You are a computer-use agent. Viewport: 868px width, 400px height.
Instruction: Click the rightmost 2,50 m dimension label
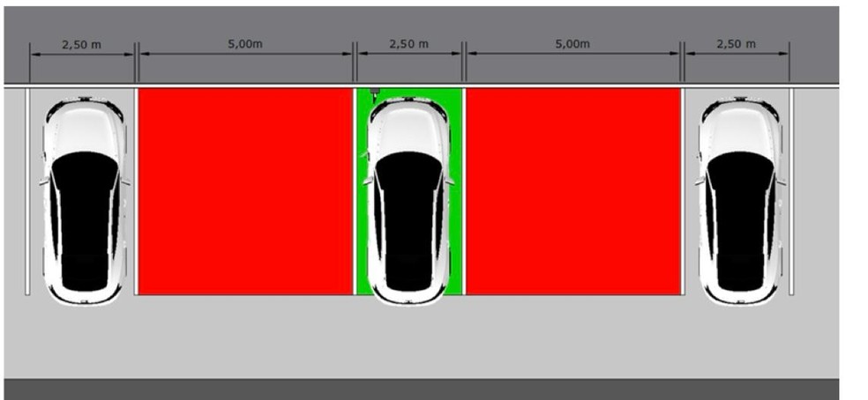(x=737, y=44)
